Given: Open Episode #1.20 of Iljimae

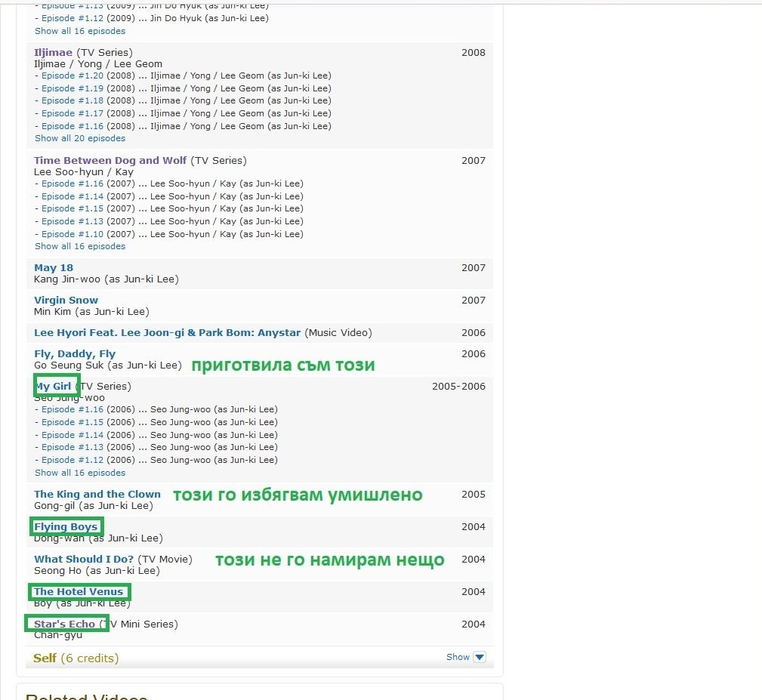Looking at the screenshot, I should [72, 76].
